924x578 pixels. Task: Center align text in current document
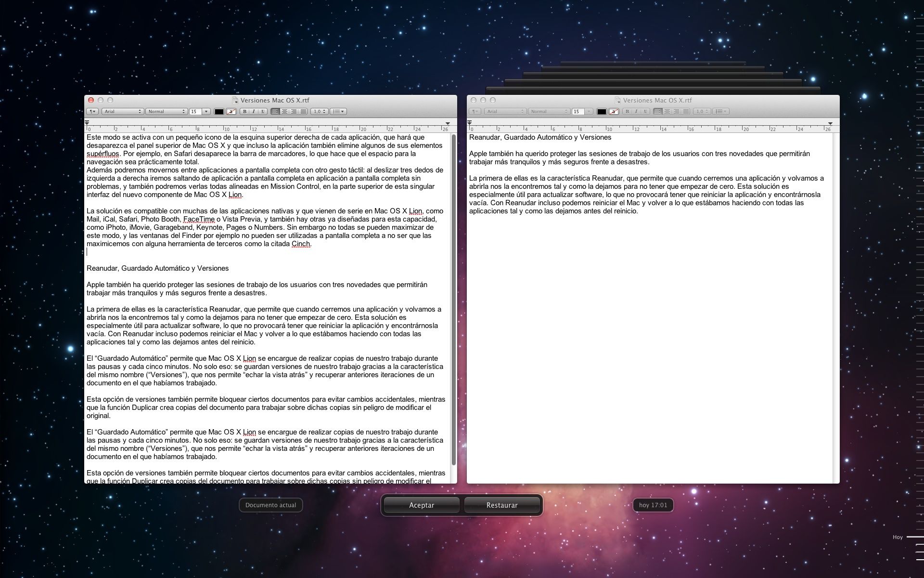[284, 112]
